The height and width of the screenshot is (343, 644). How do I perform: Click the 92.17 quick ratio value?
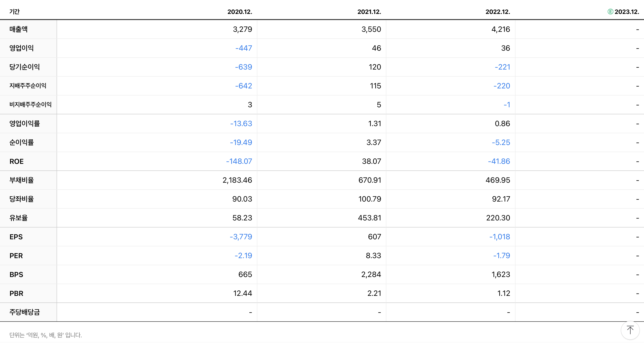click(501, 199)
